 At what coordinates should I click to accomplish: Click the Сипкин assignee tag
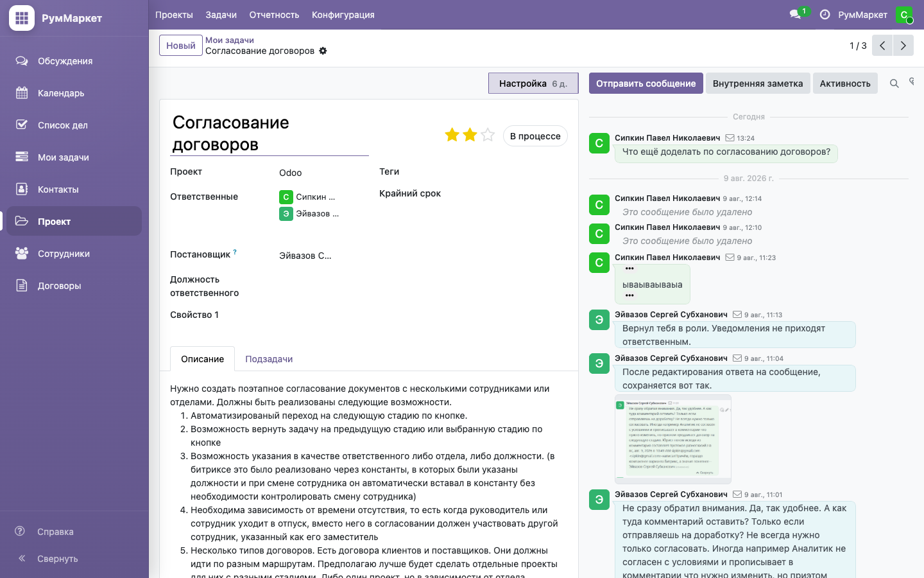coord(308,197)
